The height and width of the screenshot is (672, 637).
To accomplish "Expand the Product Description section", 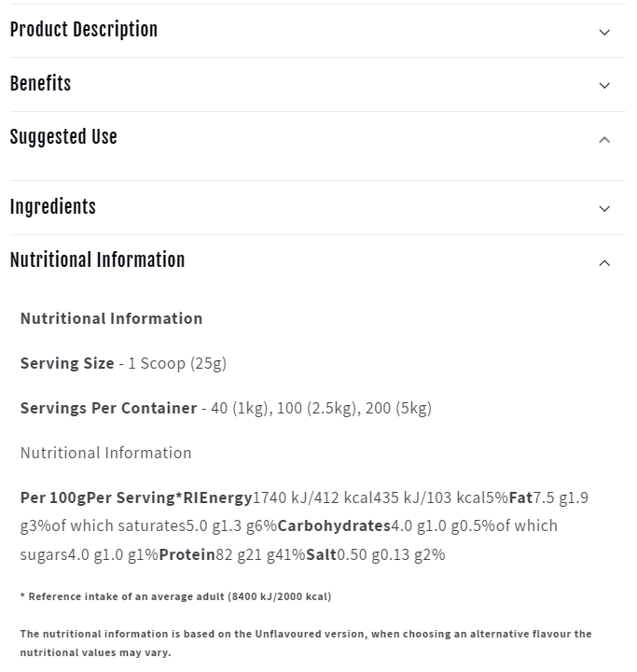I will coord(84,30).
